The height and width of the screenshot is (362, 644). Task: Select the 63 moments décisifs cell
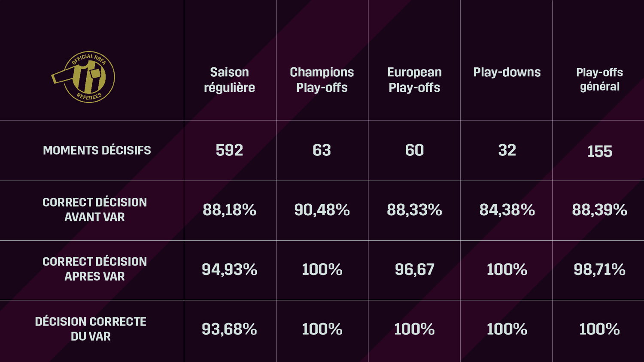[322, 150]
